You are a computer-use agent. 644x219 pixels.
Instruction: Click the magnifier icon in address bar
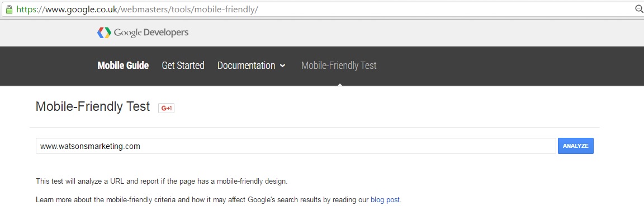639,8
